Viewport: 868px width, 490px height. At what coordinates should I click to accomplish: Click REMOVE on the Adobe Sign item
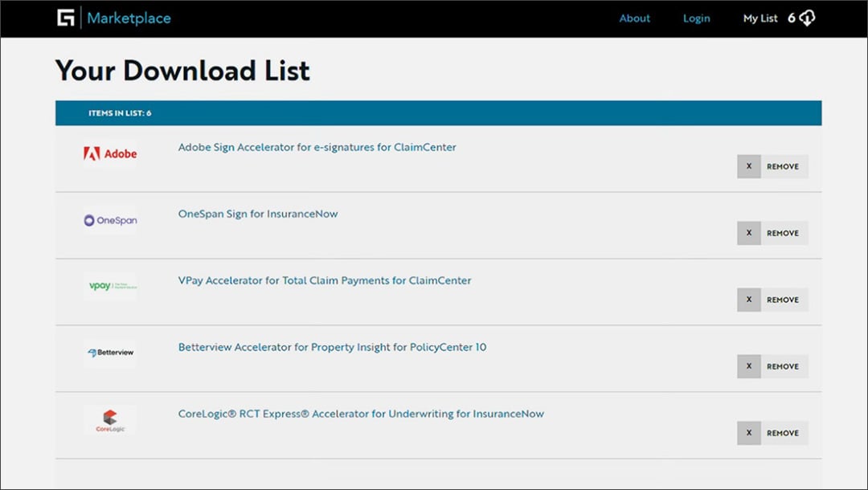pyautogui.click(x=782, y=166)
